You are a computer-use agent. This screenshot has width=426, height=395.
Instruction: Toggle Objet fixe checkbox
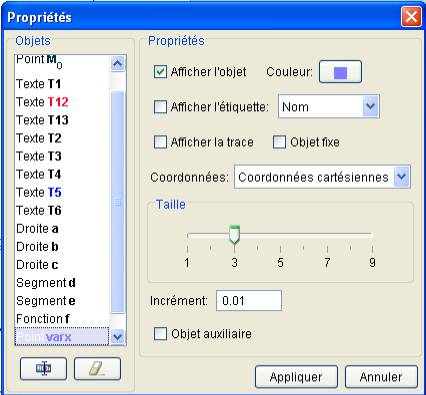point(279,142)
